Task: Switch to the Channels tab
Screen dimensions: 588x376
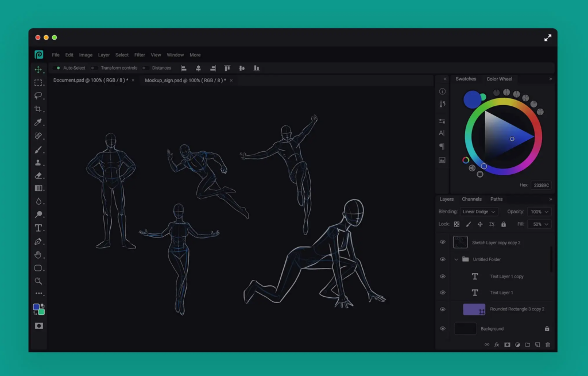Action: [x=471, y=199]
